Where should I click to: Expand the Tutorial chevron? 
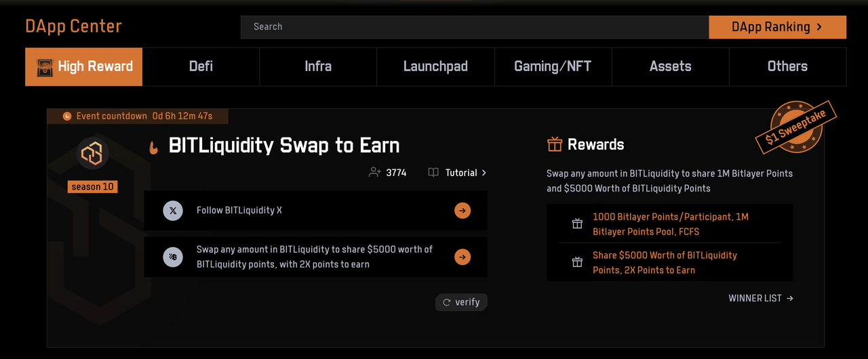tap(484, 173)
